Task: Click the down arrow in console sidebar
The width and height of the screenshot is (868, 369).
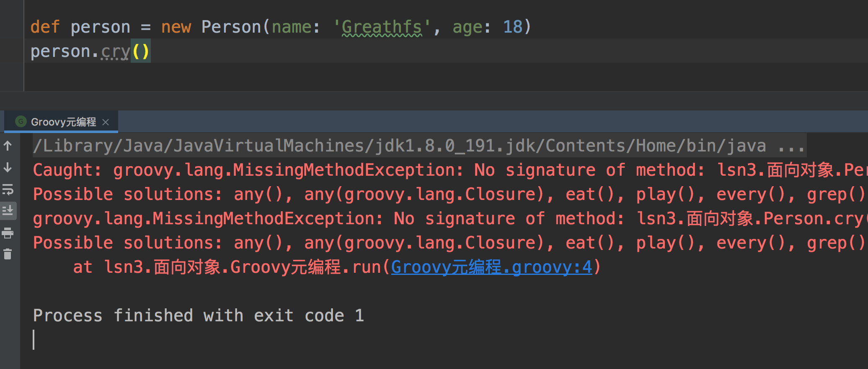Action: (x=8, y=168)
